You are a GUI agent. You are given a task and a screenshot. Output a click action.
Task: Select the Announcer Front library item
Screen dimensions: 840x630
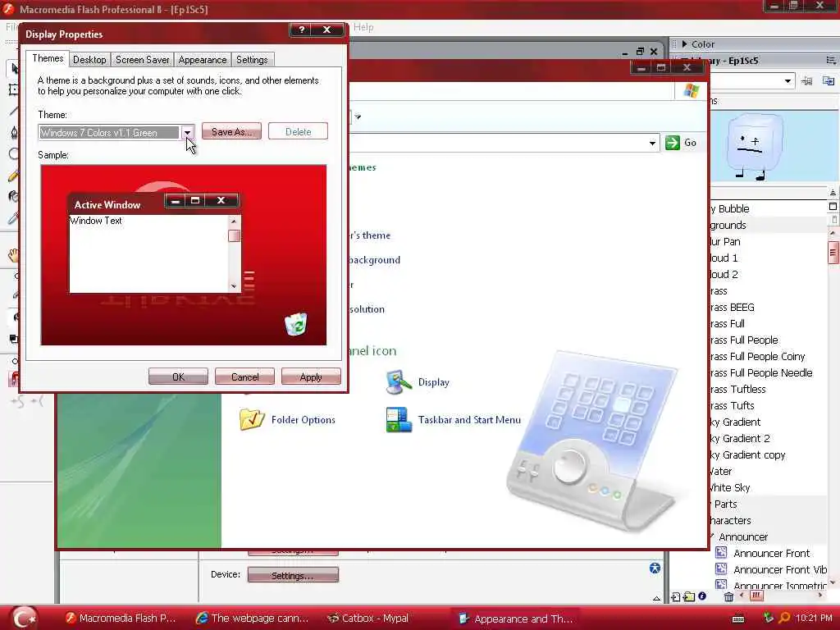point(771,553)
